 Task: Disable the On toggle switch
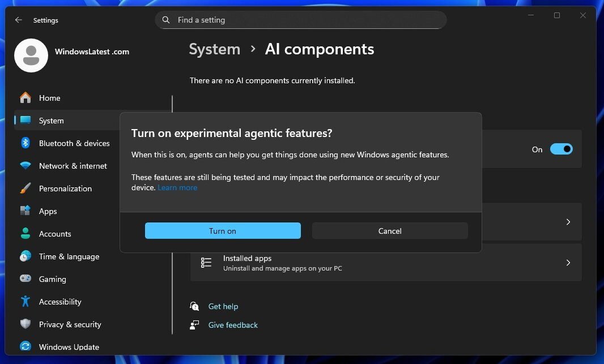click(561, 149)
